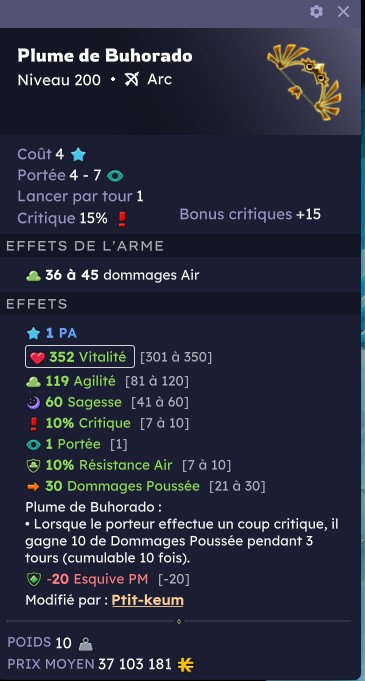Close the item tooltip window
365x681 pixels.
click(x=343, y=12)
